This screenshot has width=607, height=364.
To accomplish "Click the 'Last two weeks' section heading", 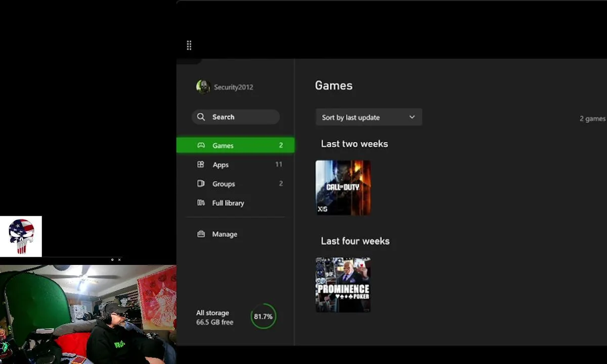I will [354, 144].
